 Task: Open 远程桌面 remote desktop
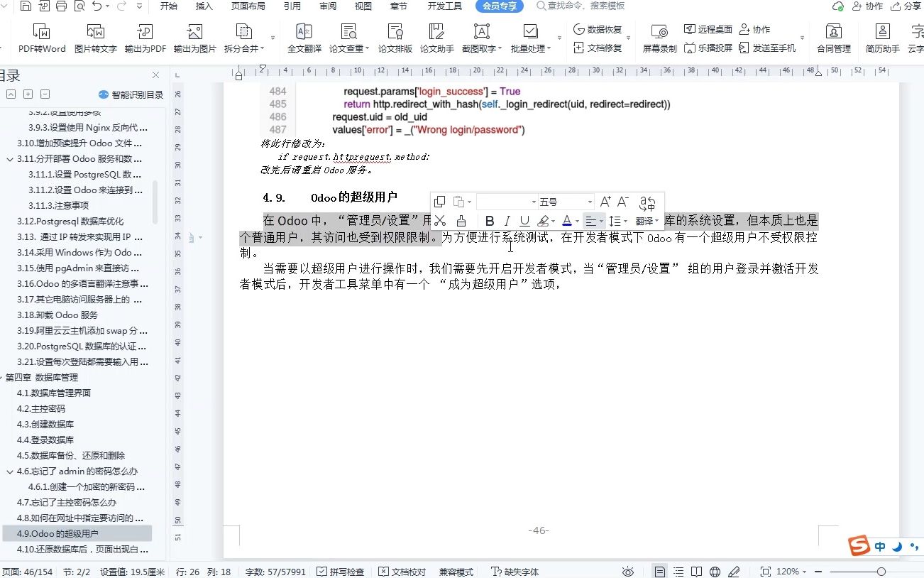click(708, 29)
